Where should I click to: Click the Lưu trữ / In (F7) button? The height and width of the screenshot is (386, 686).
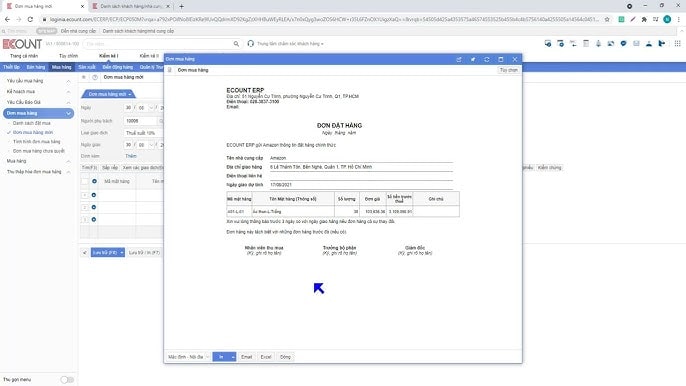coord(144,253)
